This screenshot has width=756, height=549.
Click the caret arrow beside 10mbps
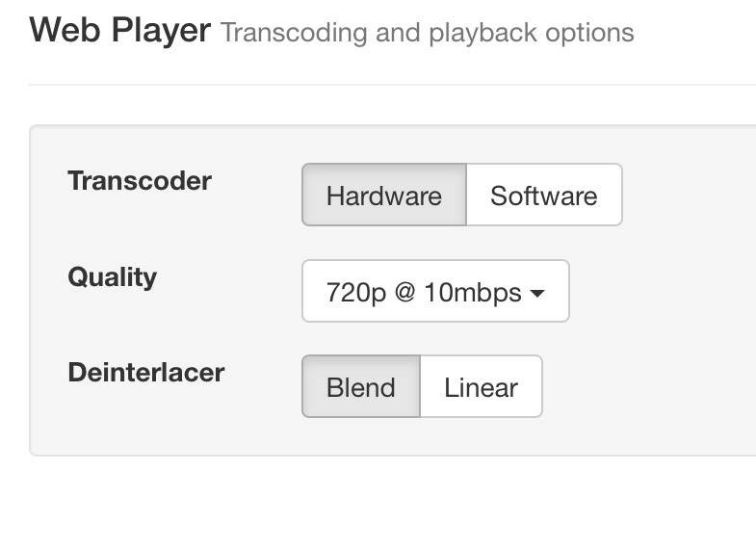[x=537, y=292]
